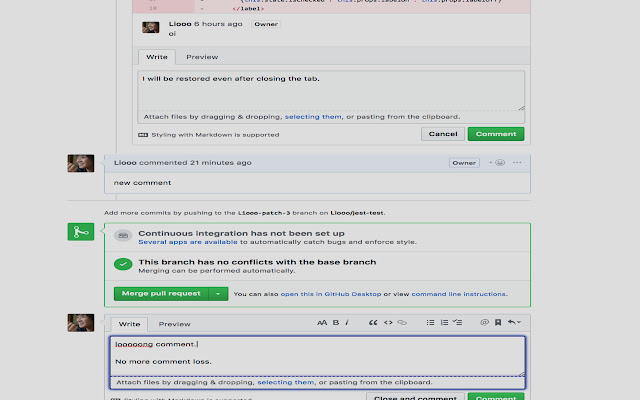Add a task list icon

coord(457,322)
